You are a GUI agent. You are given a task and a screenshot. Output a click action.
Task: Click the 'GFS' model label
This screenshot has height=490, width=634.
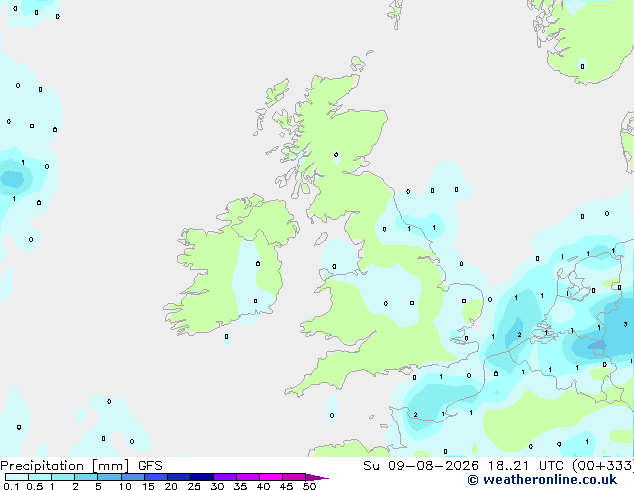coord(150,466)
